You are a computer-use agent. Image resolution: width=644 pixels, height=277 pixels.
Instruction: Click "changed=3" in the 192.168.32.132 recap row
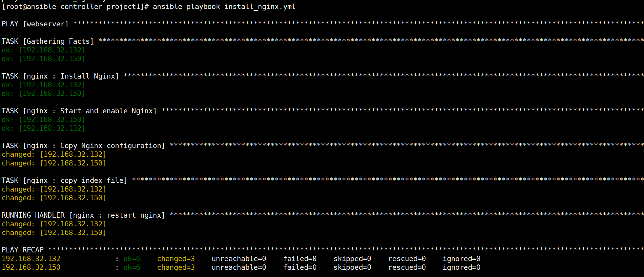pos(176,259)
